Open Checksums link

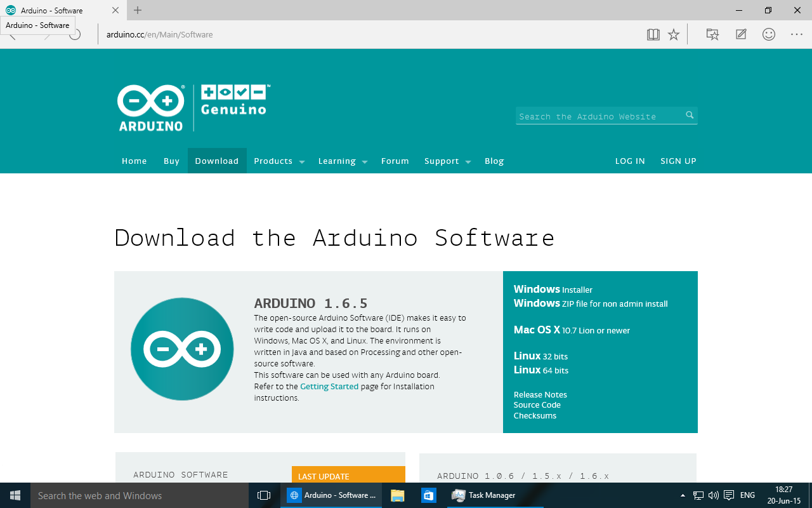point(535,416)
